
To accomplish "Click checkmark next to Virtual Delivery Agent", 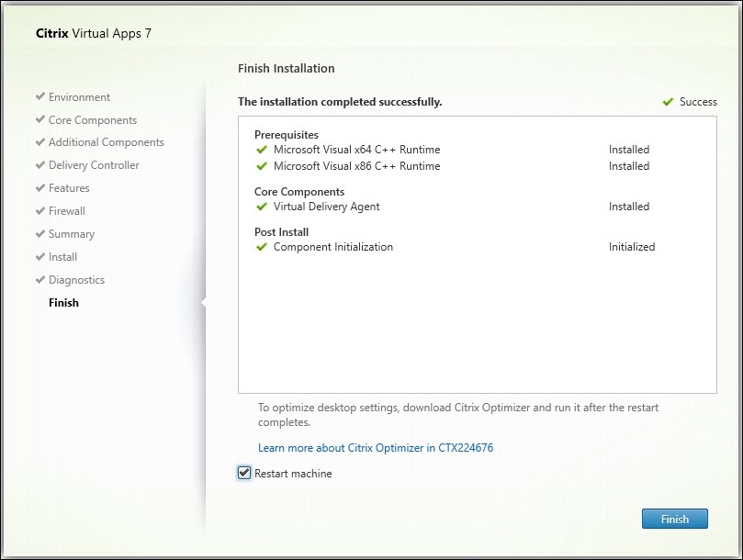I will [x=263, y=207].
